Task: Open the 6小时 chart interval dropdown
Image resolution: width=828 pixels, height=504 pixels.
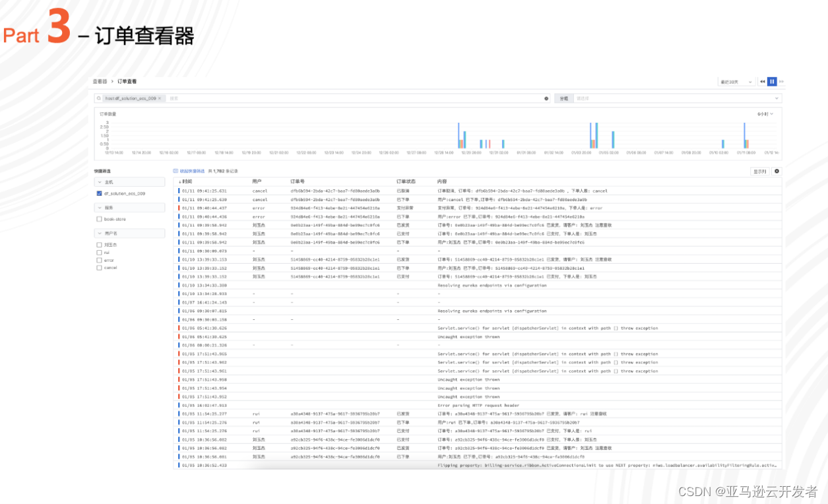Action: click(x=766, y=113)
